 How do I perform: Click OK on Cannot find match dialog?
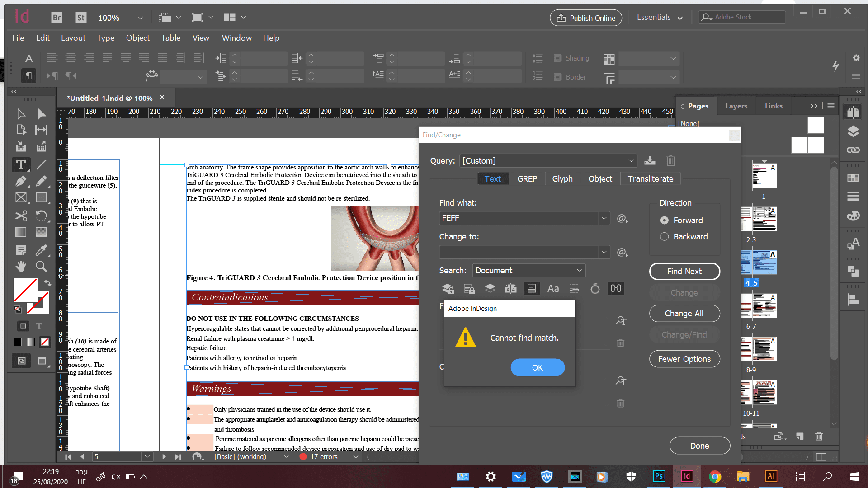click(x=537, y=367)
